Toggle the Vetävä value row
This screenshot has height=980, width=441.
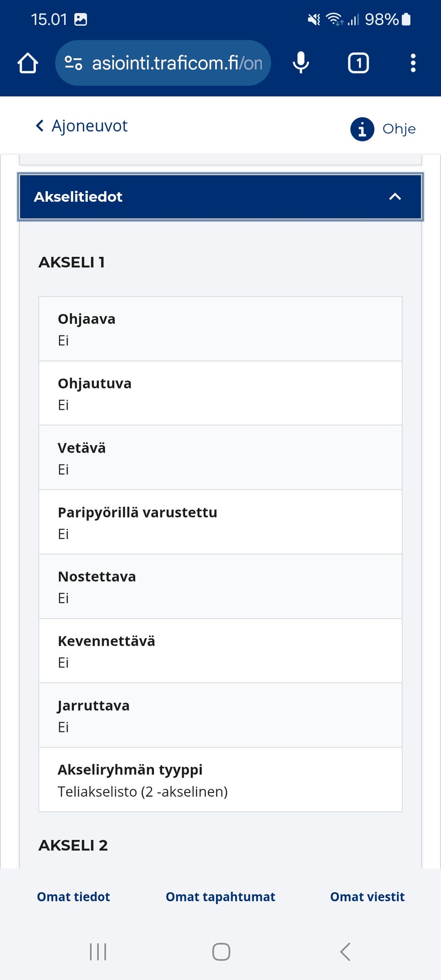[x=220, y=457]
